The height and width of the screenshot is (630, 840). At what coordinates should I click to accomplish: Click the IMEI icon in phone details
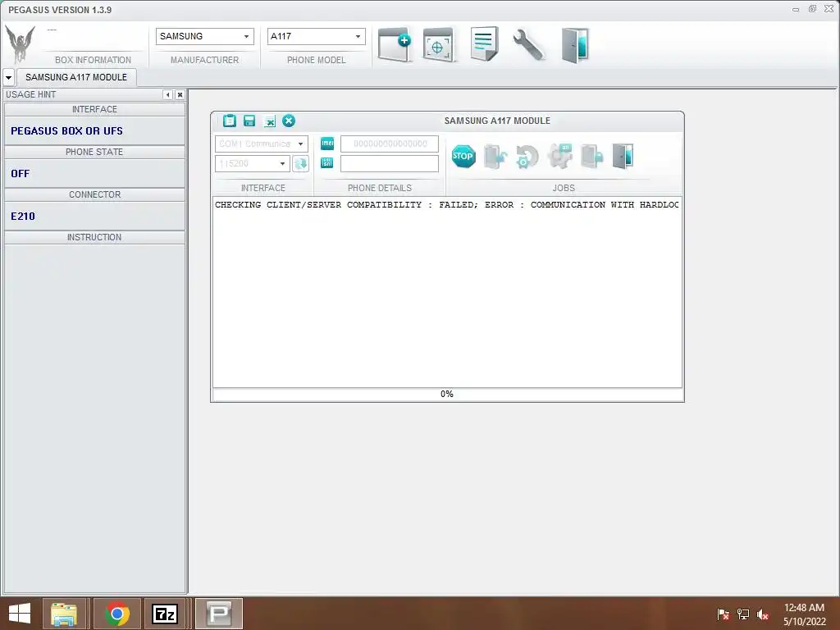(x=326, y=143)
